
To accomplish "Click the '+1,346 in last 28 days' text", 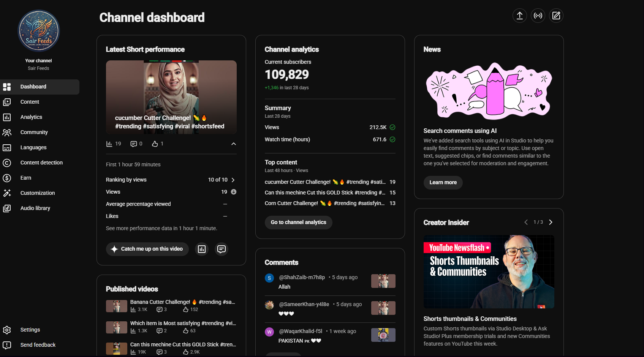I will point(287,88).
